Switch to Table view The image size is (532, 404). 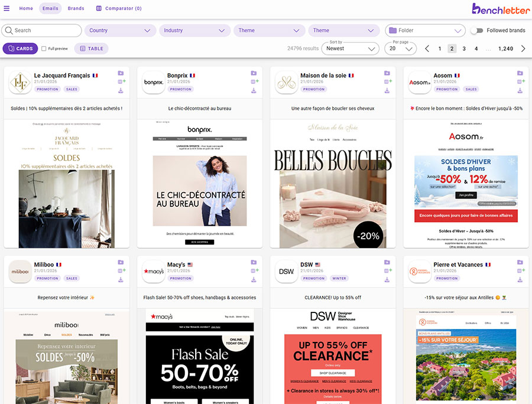[91, 48]
